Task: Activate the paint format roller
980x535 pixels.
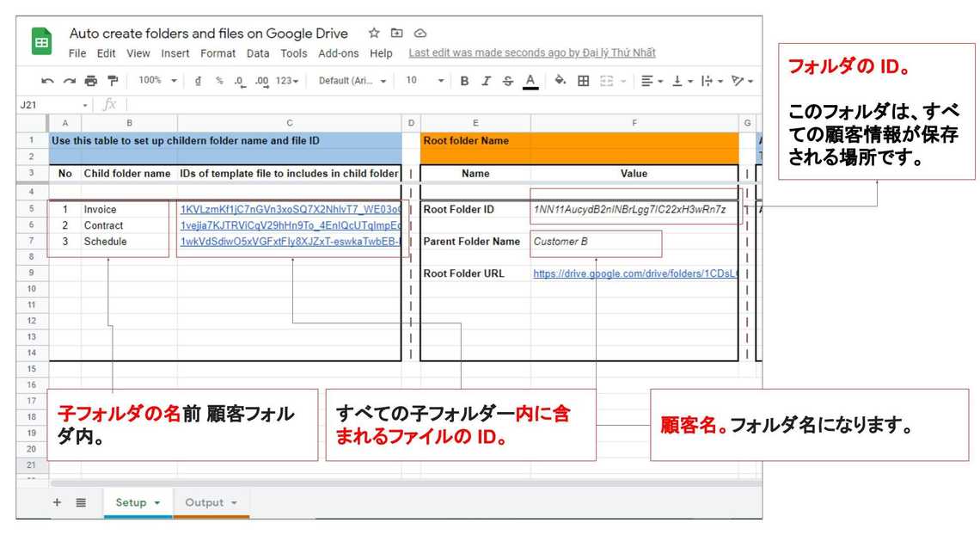Action: click(x=113, y=81)
